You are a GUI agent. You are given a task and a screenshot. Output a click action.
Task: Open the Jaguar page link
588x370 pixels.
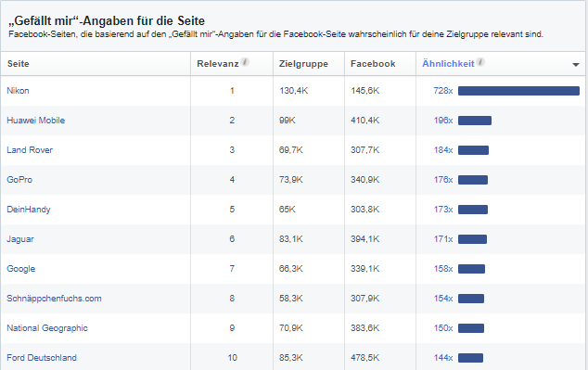(20, 239)
